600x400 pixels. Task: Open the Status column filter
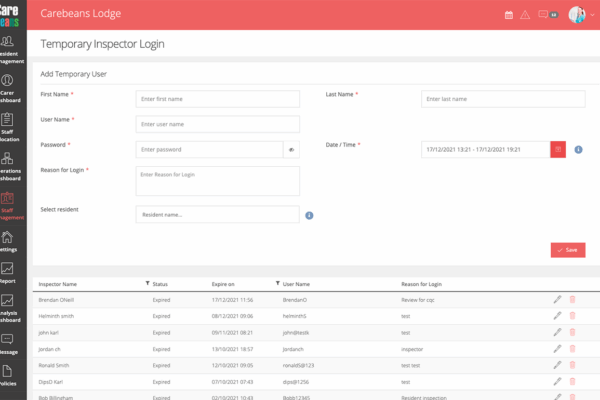(x=148, y=284)
